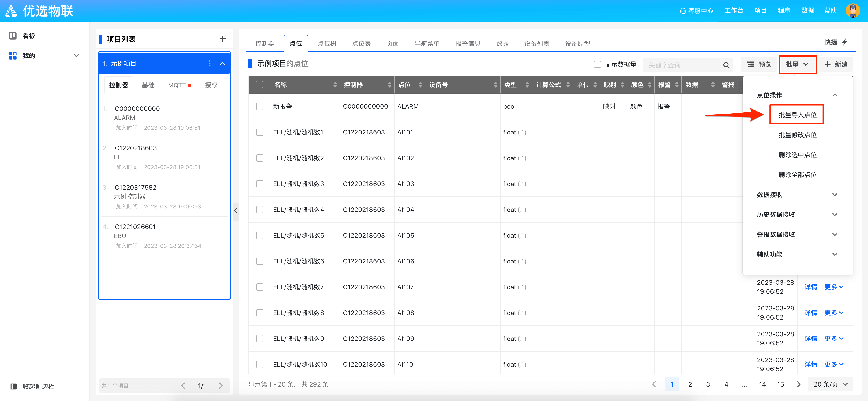Collapse the 点位操作 section
The height and width of the screenshot is (401, 868).
(835, 95)
